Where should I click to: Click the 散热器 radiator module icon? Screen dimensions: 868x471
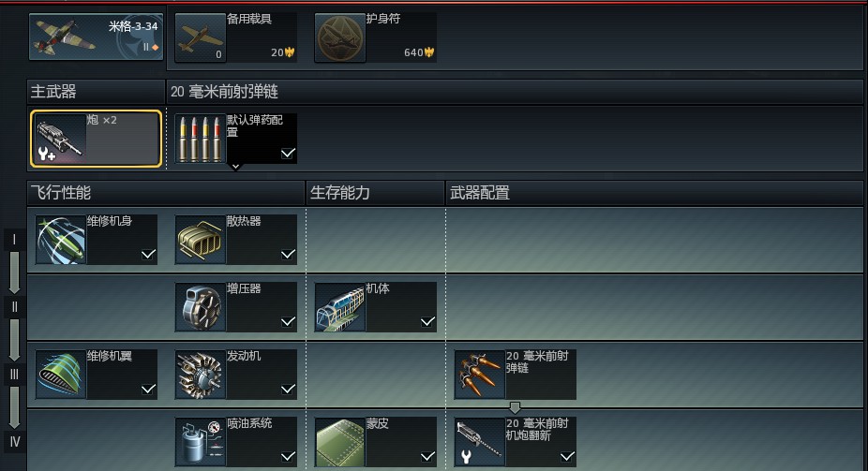point(201,240)
